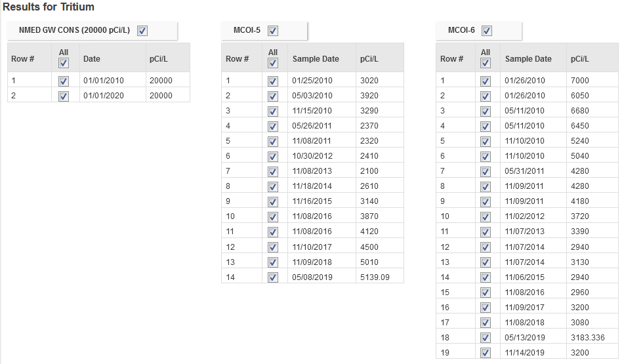Uncheck MCOI-5 row dated 10/30/2012
This screenshot has height=364, width=624.
tap(272, 157)
